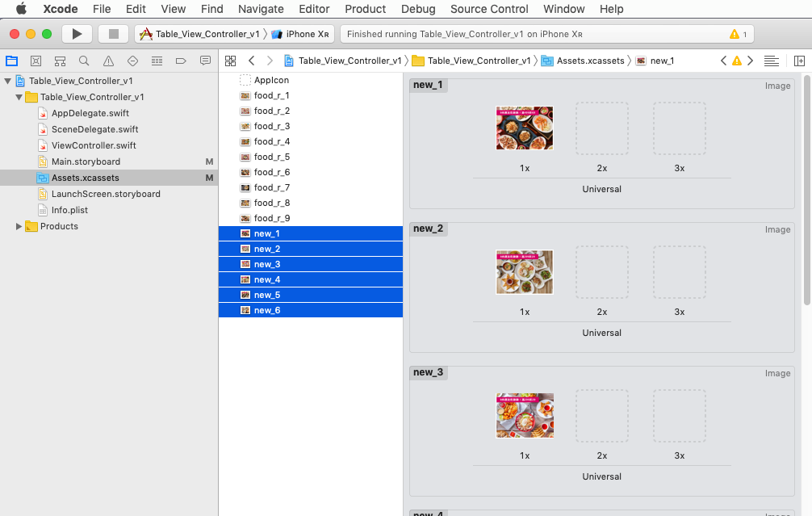The height and width of the screenshot is (516, 812).
Task: Jump to previous issue arrow
Action: click(723, 61)
